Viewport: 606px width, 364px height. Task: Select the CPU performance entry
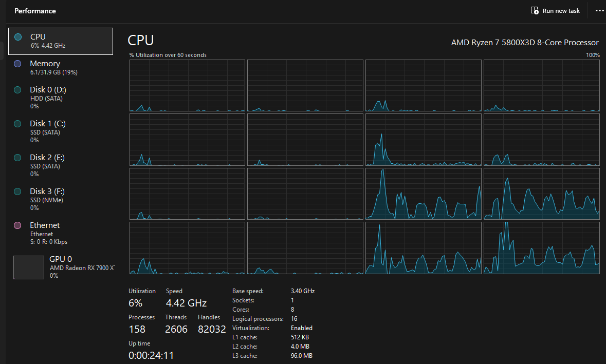pyautogui.click(x=61, y=41)
